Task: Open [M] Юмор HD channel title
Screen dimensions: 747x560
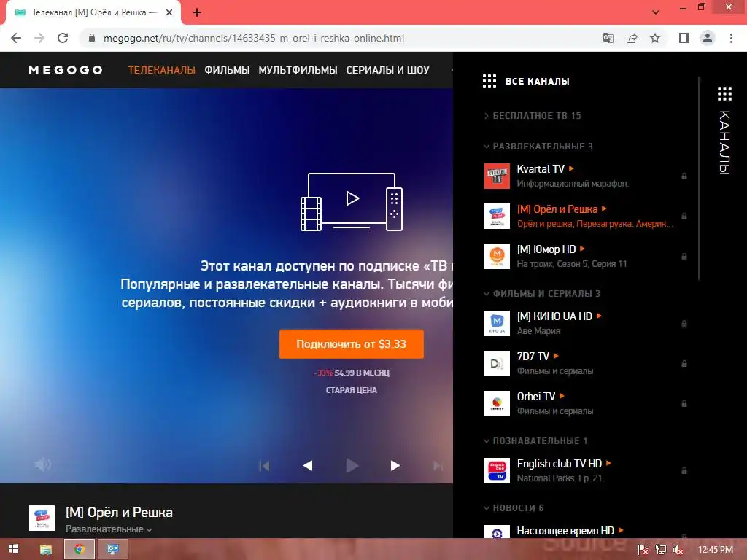Action: click(546, 249)
